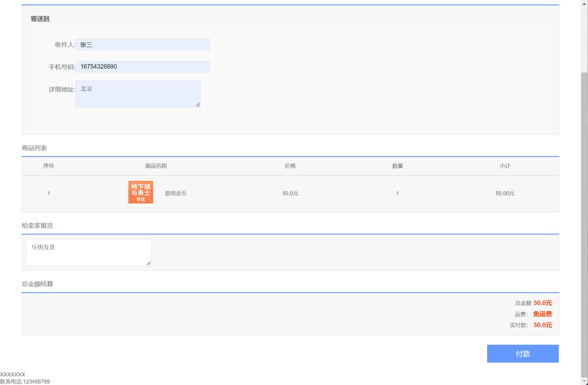Click the 小计 column header
588x385 pixels.
click(x=505, y=166)
